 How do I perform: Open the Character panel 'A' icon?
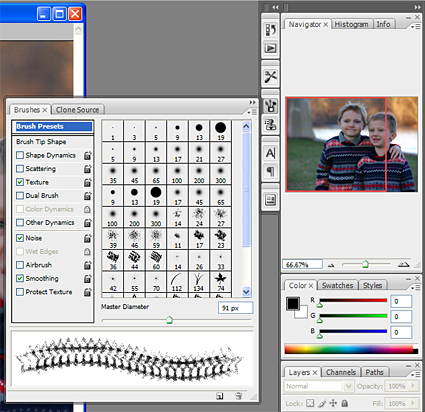270,153
